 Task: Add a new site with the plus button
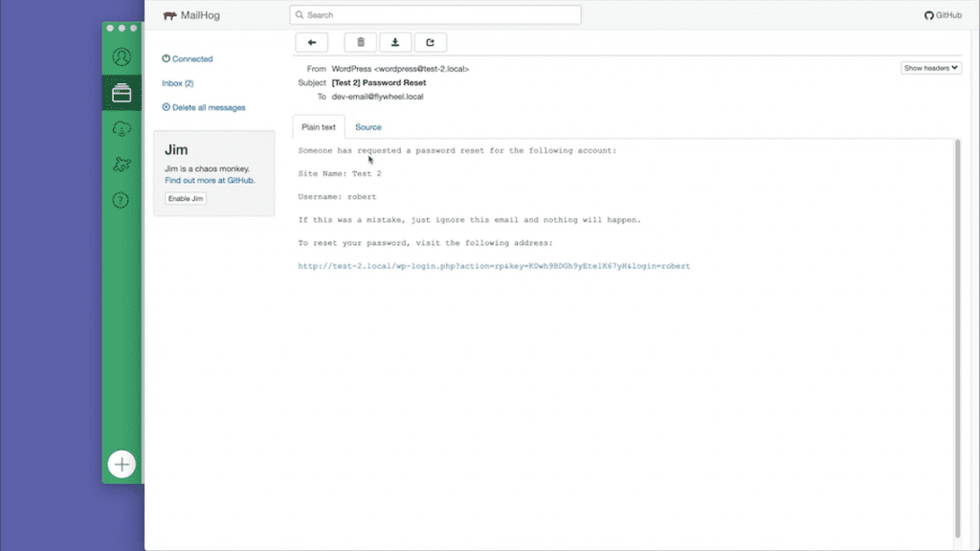pyautogui.click(x=122, y=464)
